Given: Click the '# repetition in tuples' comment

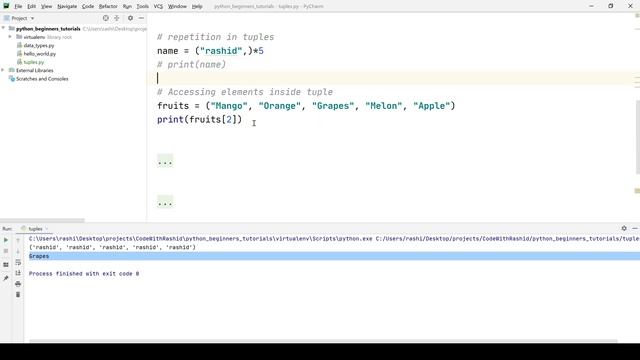Looking at the screenshot, I should point(216,37).
